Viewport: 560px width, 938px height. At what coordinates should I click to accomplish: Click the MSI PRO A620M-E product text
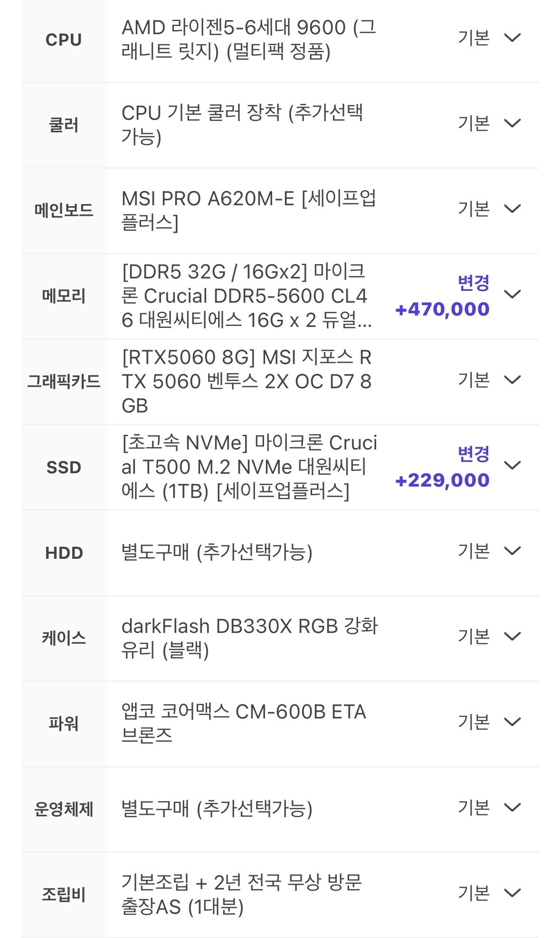249,211
